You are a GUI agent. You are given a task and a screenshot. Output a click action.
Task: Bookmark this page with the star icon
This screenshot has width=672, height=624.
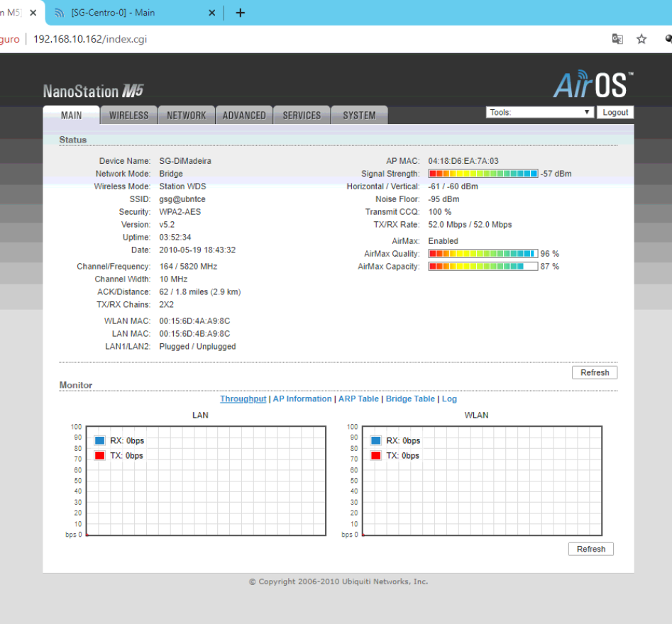pos(641,39)
